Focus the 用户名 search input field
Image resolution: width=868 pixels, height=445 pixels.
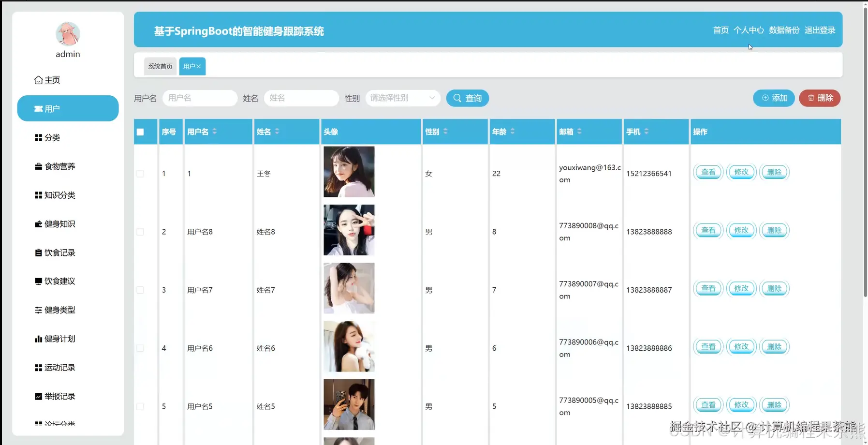point(200,98)
